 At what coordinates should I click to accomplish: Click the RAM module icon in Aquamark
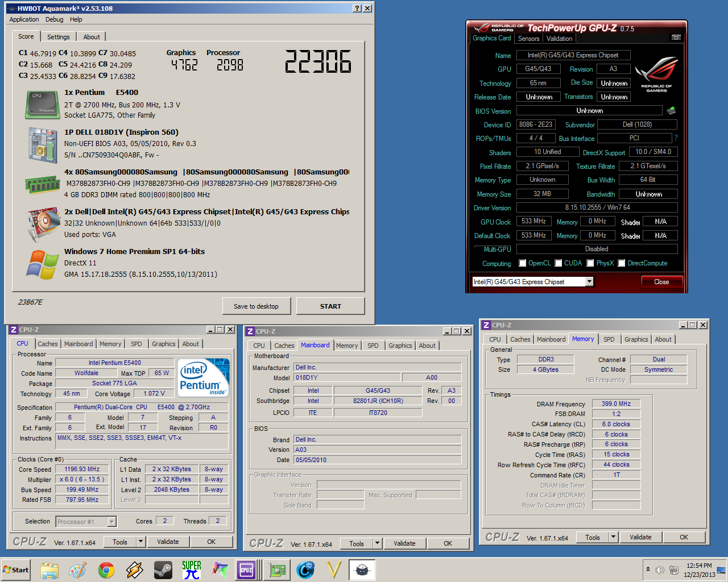(x=43, y=184)
